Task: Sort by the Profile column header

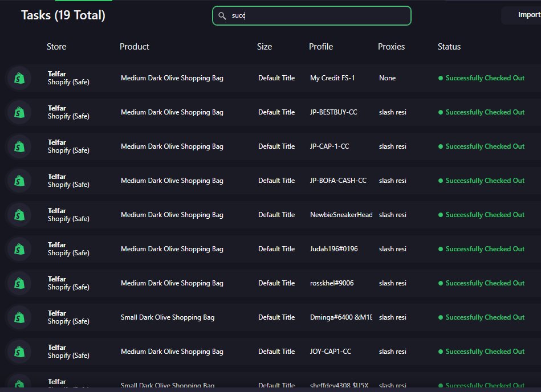Action: [321, 47]
